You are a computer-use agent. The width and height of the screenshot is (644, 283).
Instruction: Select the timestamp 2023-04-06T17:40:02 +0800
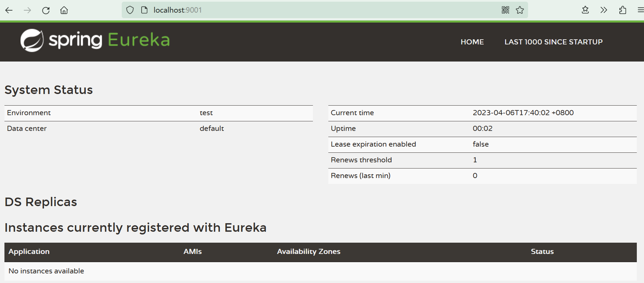coord(523,113)
